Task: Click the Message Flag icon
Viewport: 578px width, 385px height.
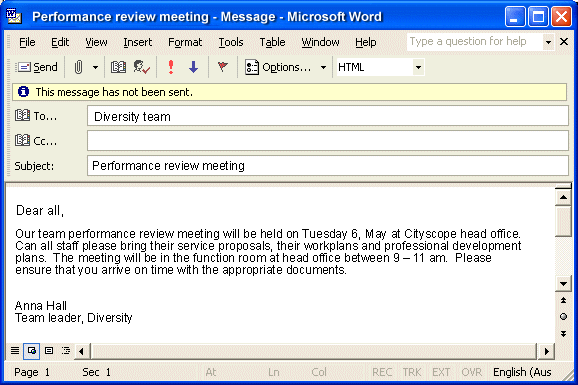Action: [x=223, y=67]
